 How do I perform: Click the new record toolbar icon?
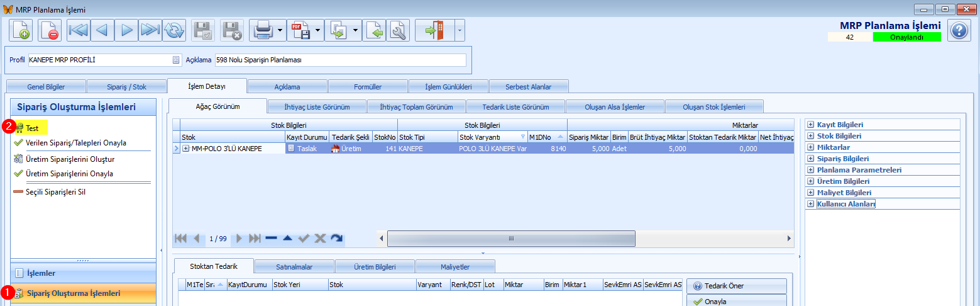point(21,30)
